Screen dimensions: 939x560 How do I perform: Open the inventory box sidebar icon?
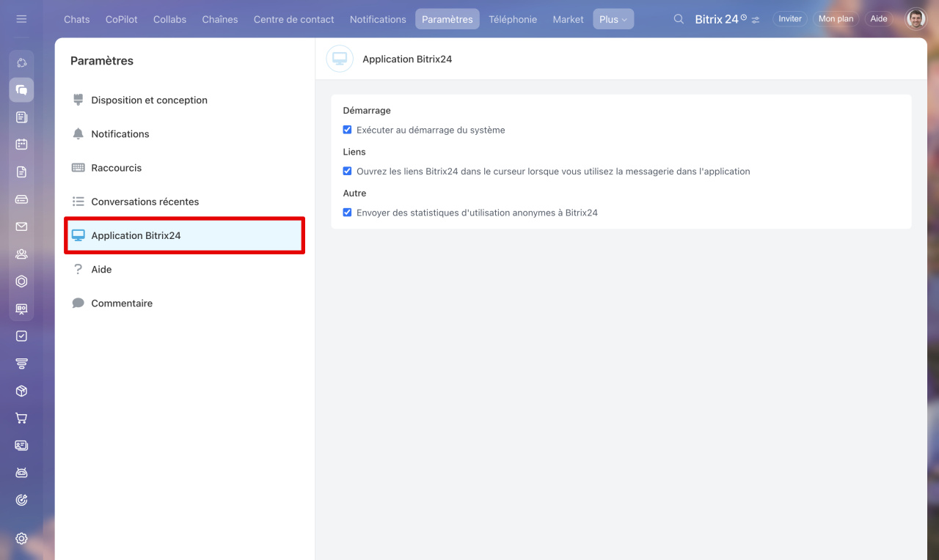click(21, 391)
